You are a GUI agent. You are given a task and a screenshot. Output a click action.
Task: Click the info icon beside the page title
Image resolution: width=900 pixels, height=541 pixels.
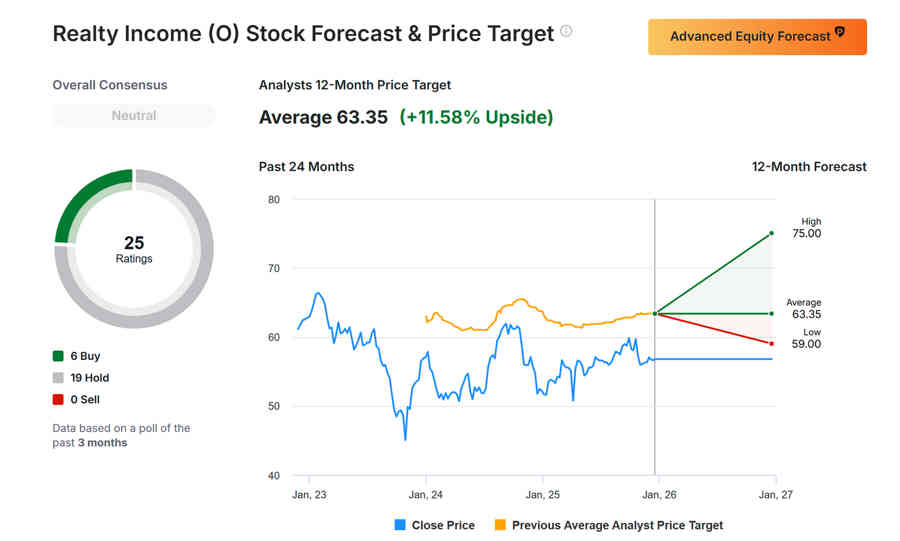click(566, 31)
